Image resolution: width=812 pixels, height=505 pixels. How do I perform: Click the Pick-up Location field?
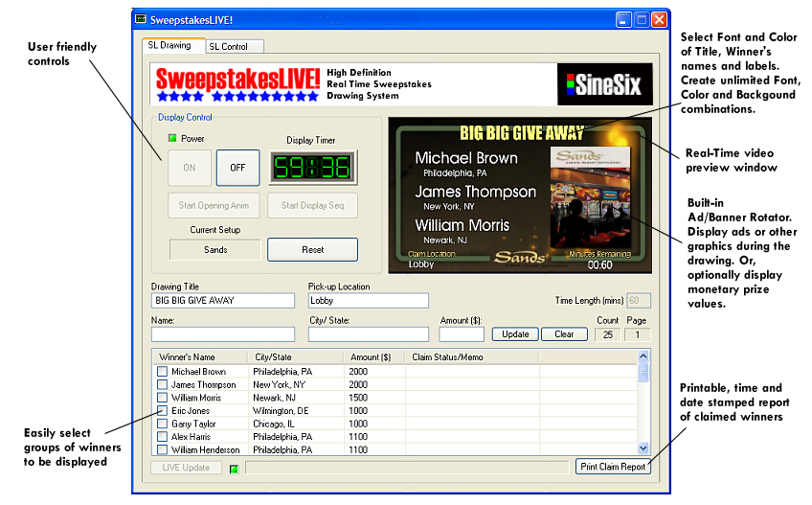tap(369, 300)
